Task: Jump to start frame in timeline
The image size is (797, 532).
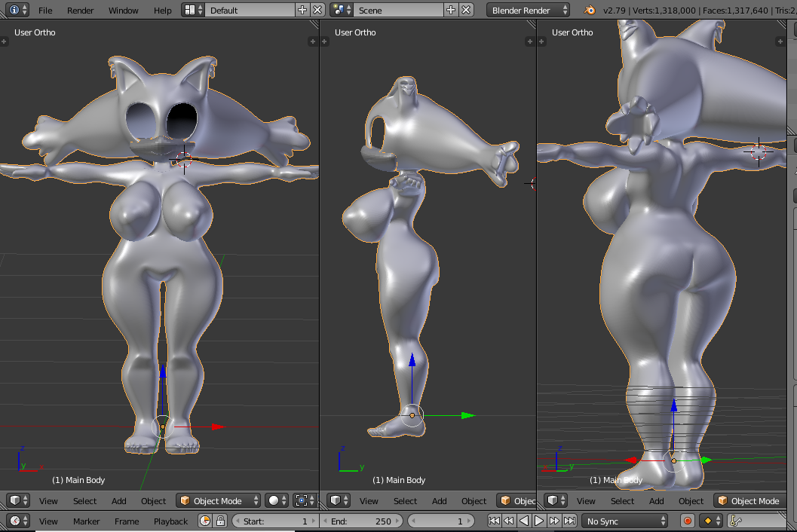Action: [494, 521]
